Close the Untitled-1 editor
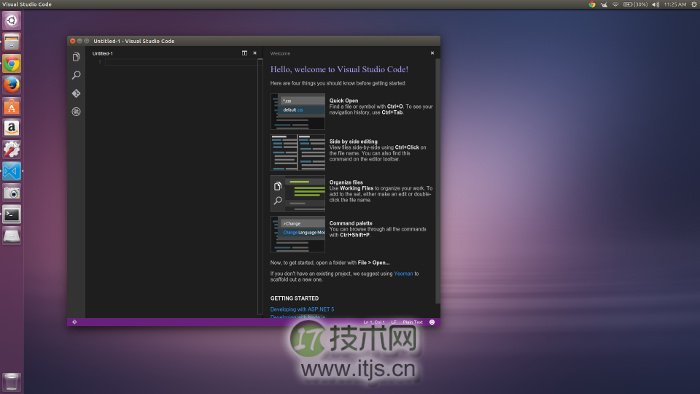This screenshot has width=700, height=394. coord(255,53)
